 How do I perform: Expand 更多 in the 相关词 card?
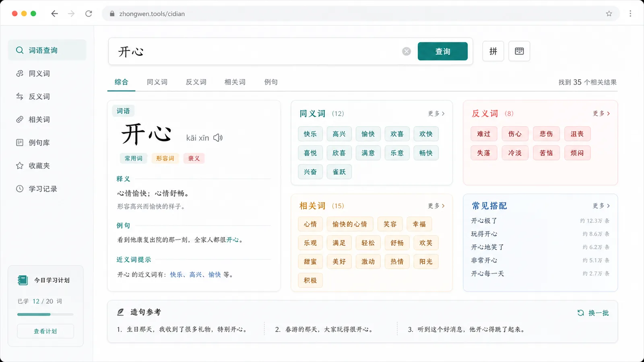pos(436,206)
